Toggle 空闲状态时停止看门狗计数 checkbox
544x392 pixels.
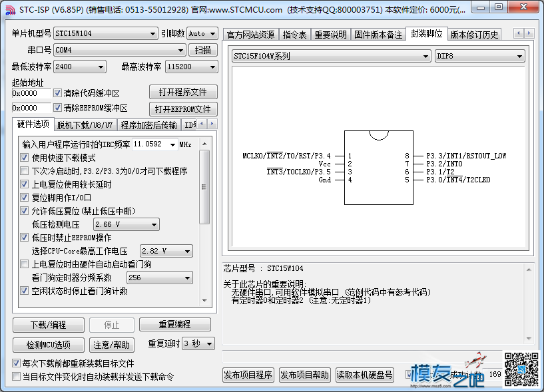point(24,291)
